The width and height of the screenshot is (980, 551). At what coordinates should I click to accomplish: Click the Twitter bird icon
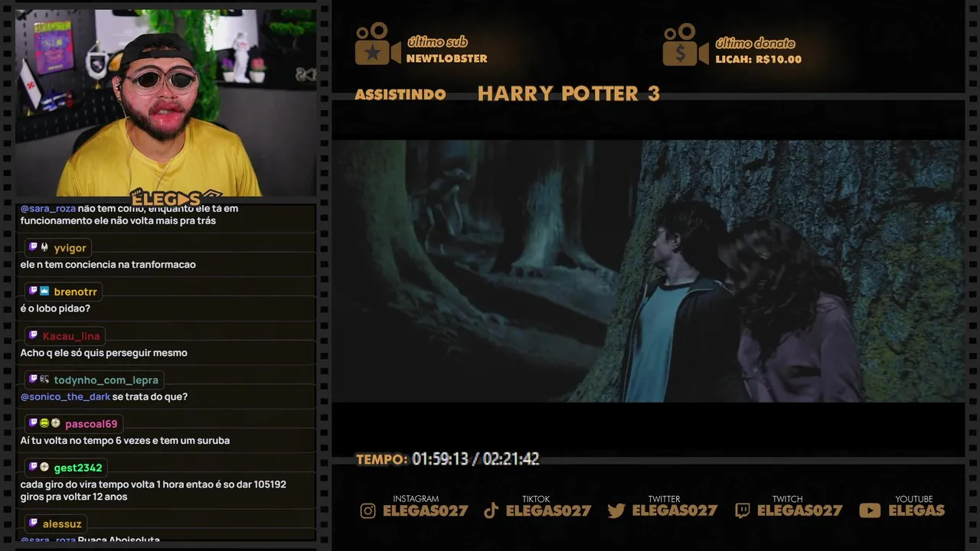616,511
